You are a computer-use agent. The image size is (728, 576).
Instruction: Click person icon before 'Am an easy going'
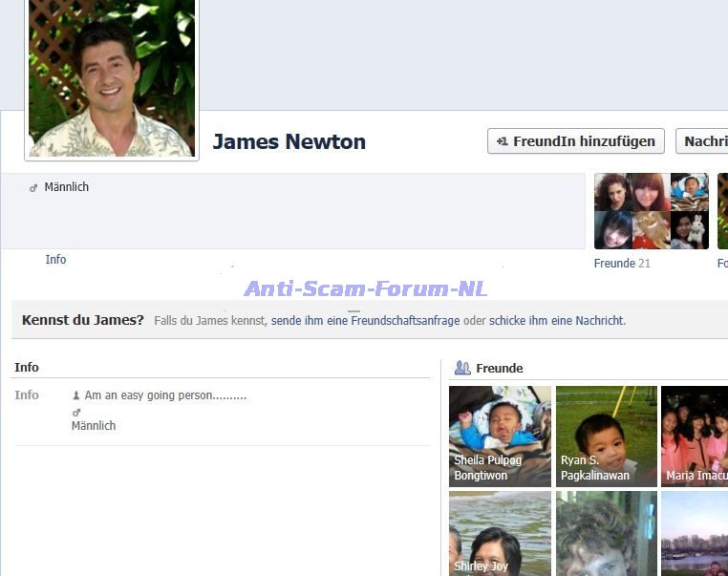coord(76,395)
